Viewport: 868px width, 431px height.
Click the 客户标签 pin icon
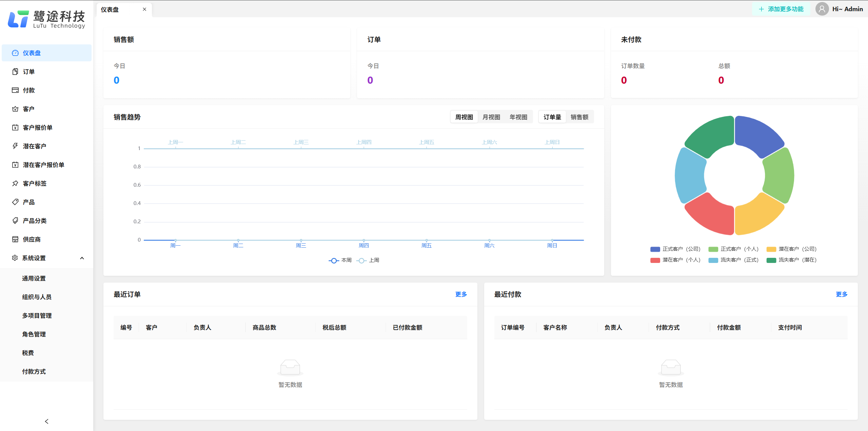(x=15, y=183)
